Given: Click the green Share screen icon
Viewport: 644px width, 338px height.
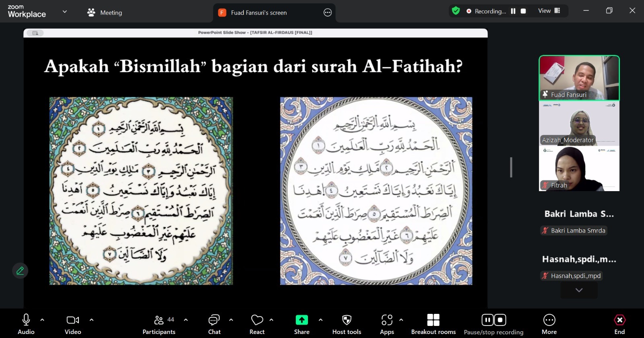Looking at the screenshot, I should pyautogui.click(x=301, y=320).
